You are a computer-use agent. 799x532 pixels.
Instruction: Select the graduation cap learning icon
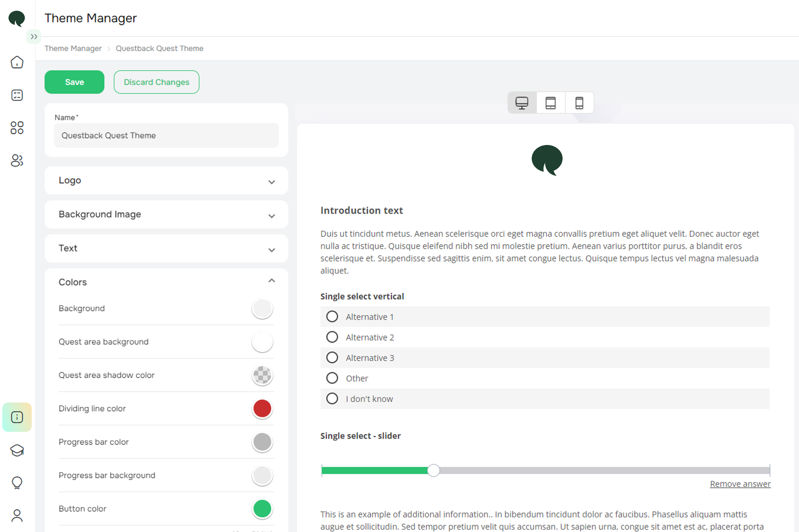point(17,450)
